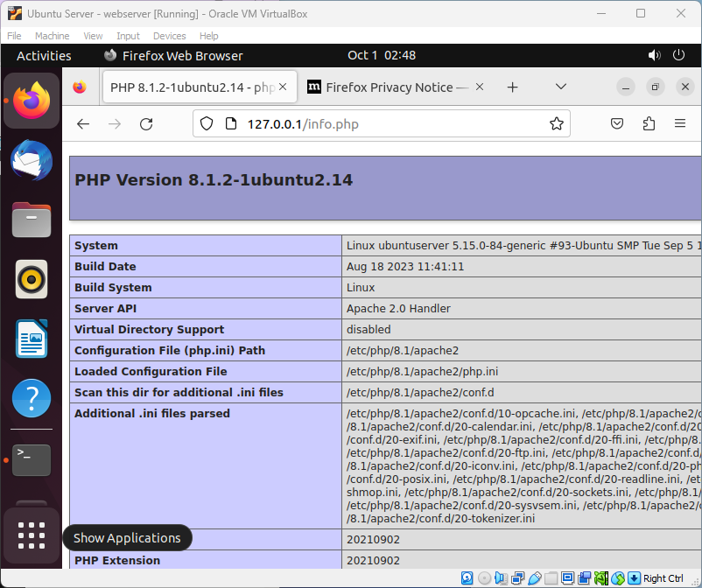Click the Show Applications grid button
The height and width of the screenshot is (588, 702).
(32, 535)
